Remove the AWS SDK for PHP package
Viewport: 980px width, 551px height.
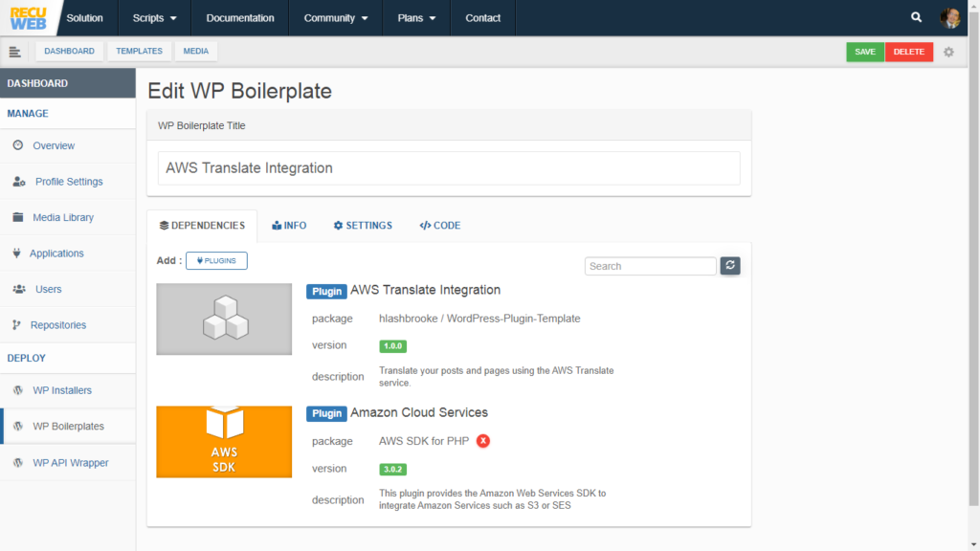(483, 441)
